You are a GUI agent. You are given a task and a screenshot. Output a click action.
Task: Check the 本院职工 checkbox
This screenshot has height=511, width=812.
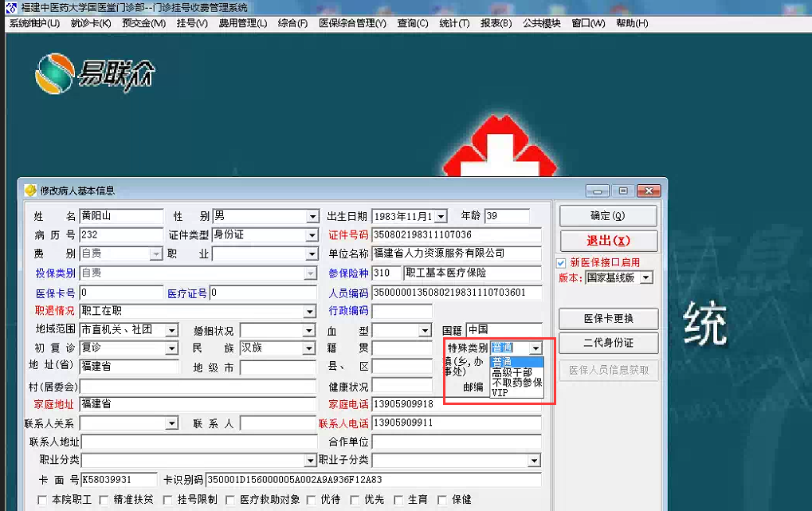tap(42, 500)
